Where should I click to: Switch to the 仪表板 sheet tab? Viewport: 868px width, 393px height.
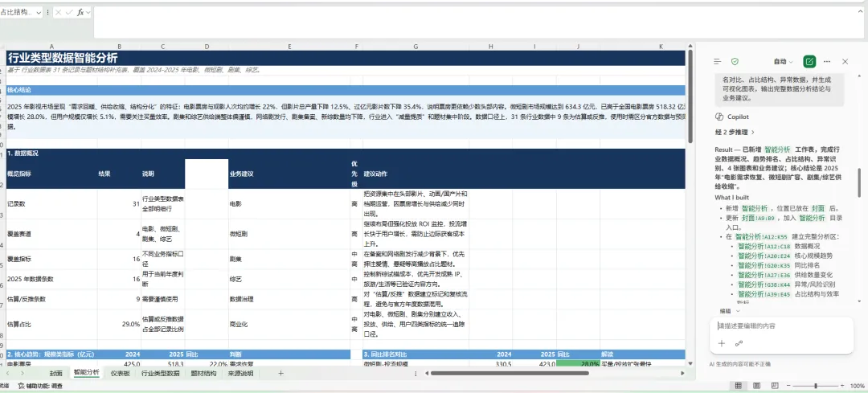point(120,374)
